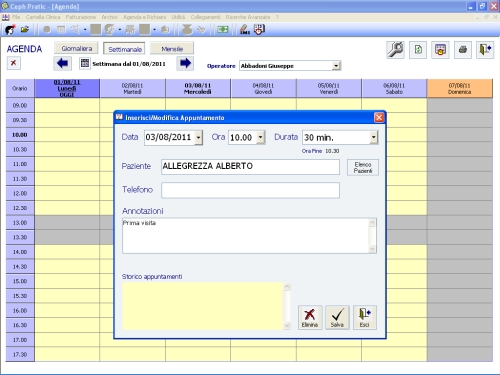Screen dimensions: 500x375
Task: Click the refresh document icon
Action: click(x=418, y=50)
